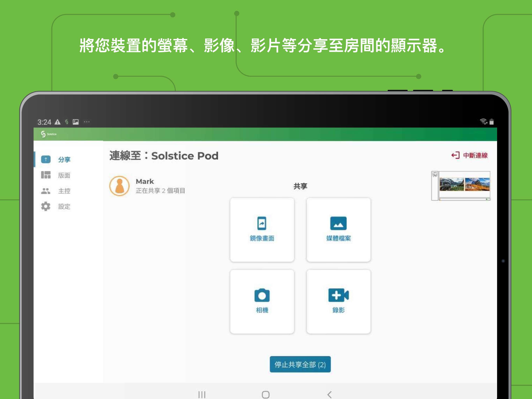
Task: Tap the 媒體檔案 media files tile
Action: (x=338, y=230)
